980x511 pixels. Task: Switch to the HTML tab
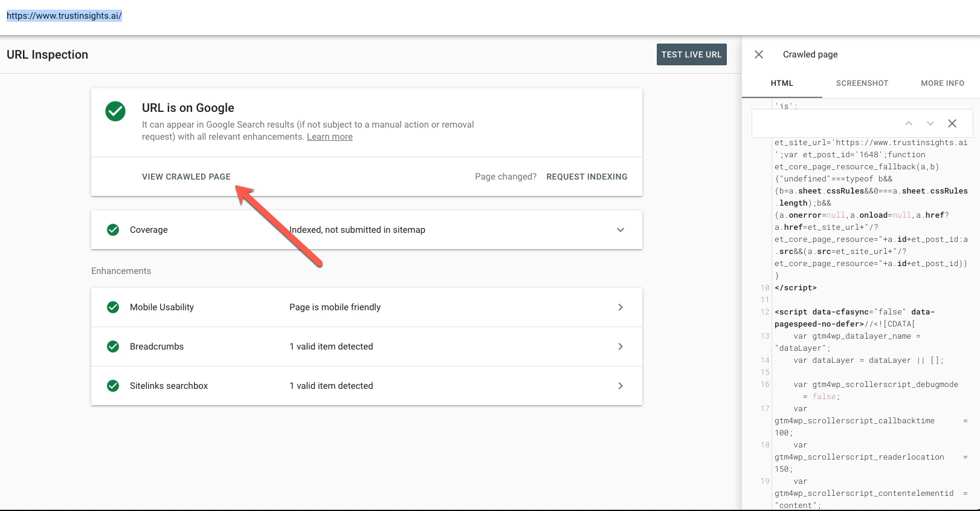[782, 83]
